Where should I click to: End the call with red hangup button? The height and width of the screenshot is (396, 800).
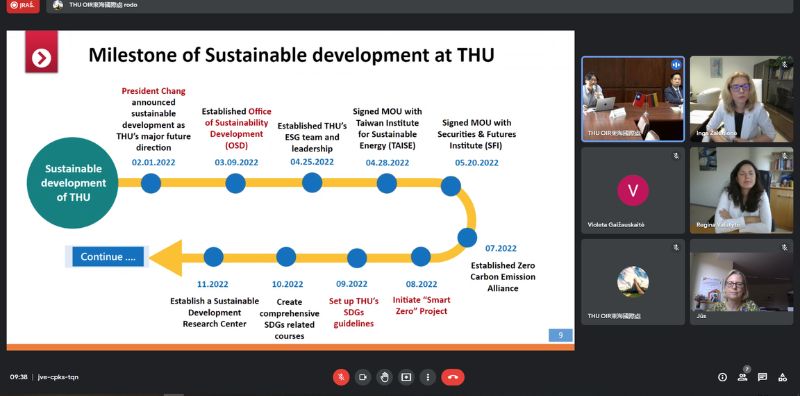[453, 377]
